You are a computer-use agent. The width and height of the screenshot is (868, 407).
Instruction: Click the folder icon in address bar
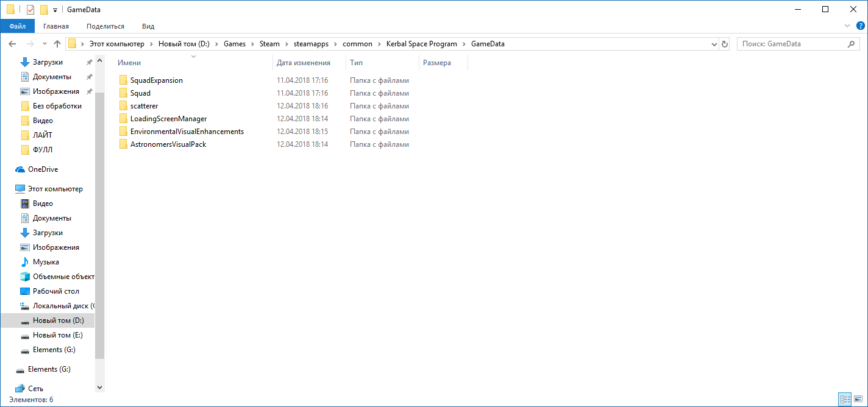[x=72, y=44]
